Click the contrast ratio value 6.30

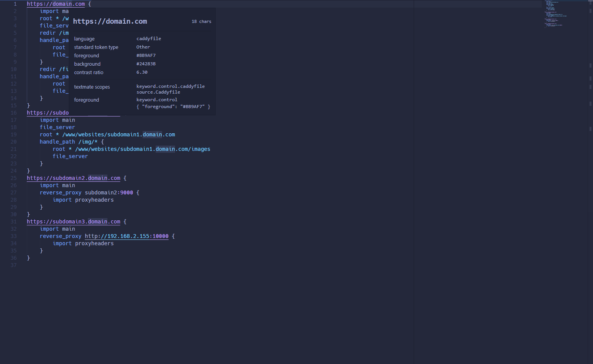(x=142, y=72)
